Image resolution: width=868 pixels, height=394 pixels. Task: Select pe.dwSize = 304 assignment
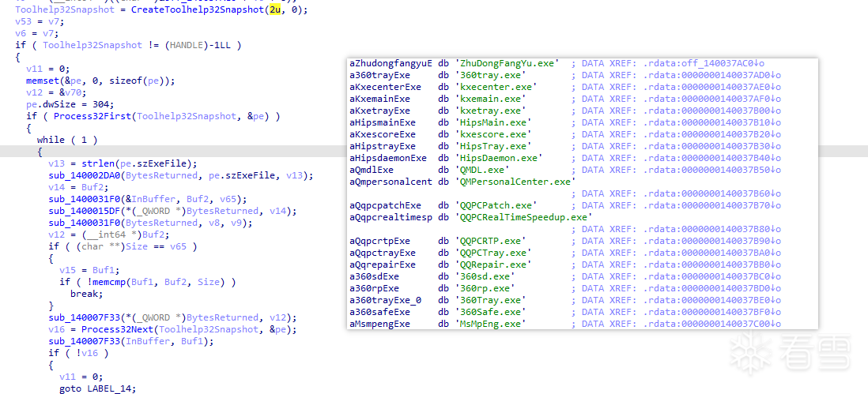70,104
